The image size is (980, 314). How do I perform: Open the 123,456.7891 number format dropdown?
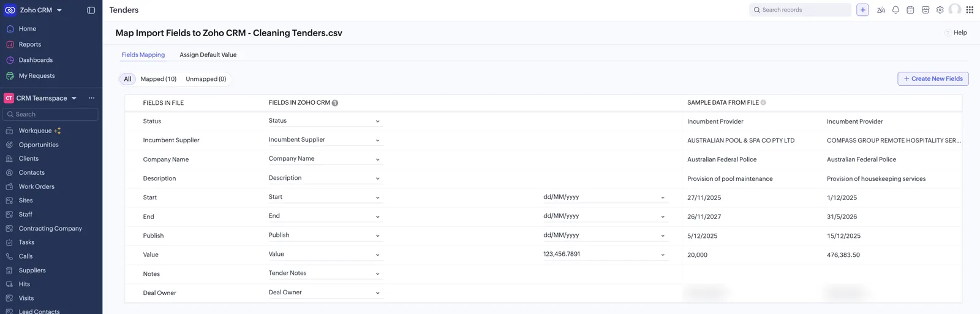605,255
